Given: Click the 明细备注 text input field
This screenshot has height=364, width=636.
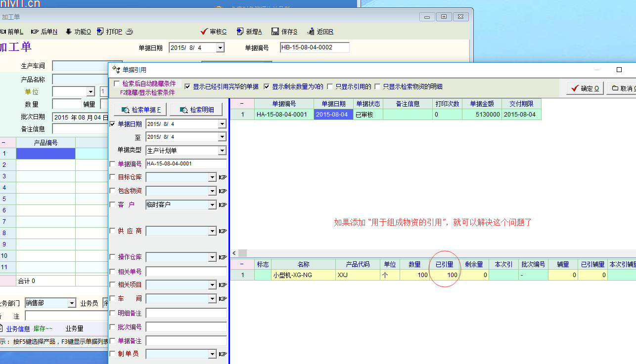Looking at the screenshot, I should coord(186,313).
